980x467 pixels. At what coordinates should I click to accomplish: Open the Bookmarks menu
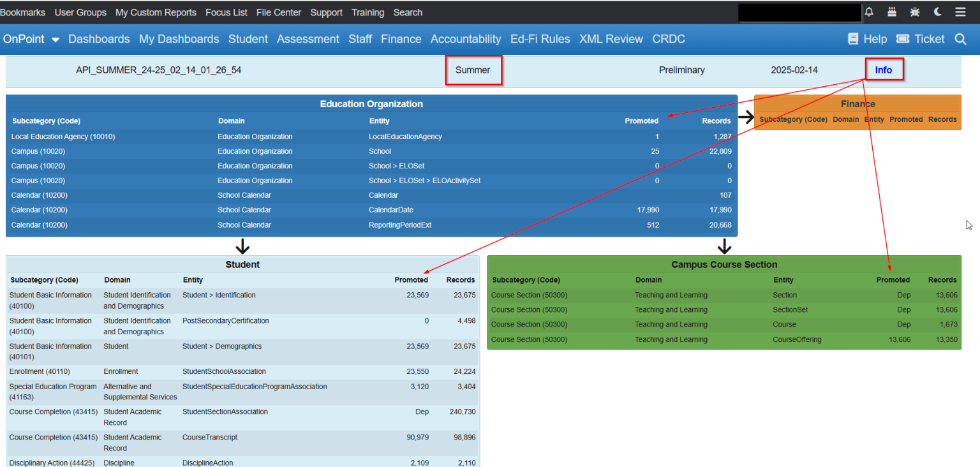coord(23,12)
